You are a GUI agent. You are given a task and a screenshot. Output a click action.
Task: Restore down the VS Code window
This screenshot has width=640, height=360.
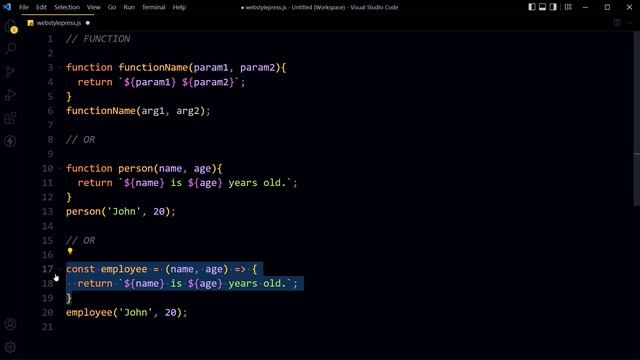607,7
